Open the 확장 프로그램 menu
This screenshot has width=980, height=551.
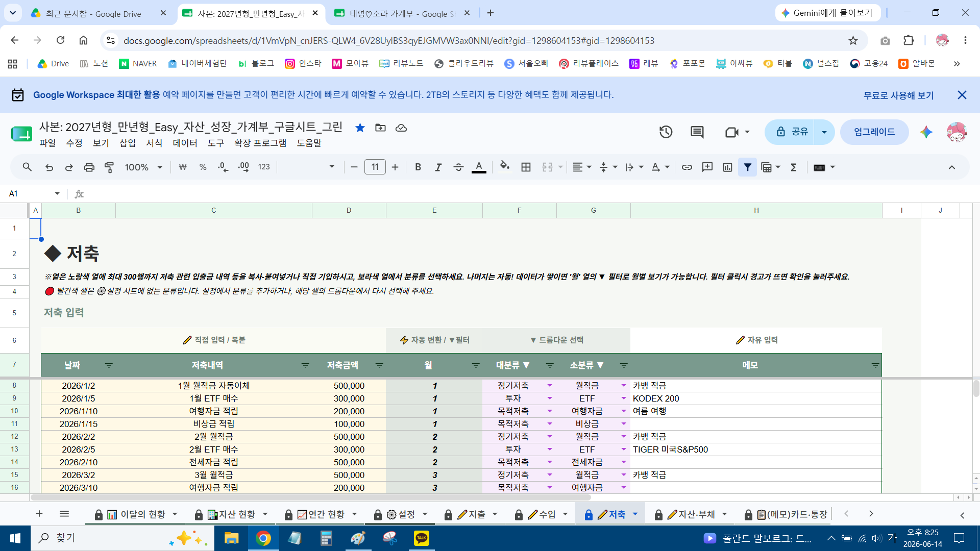point(260,143)
